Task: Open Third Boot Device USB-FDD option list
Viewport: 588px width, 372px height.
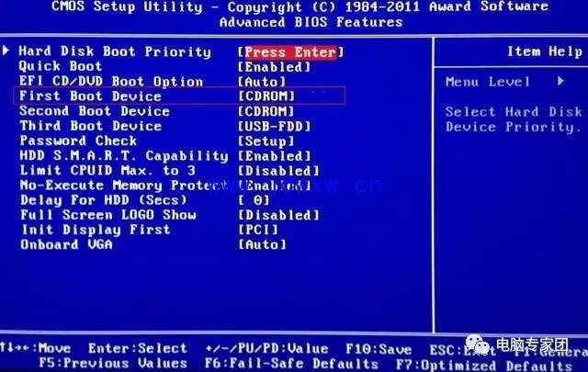Action: click(x=275, y=127)
